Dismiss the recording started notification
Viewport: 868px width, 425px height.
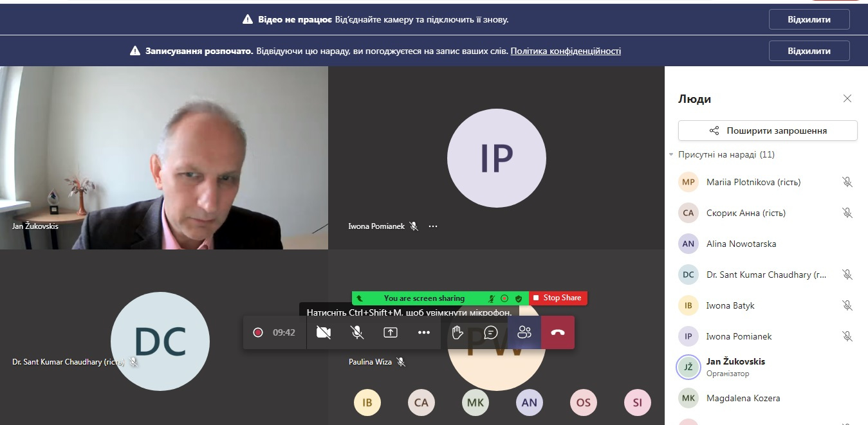tap(809, 51)
